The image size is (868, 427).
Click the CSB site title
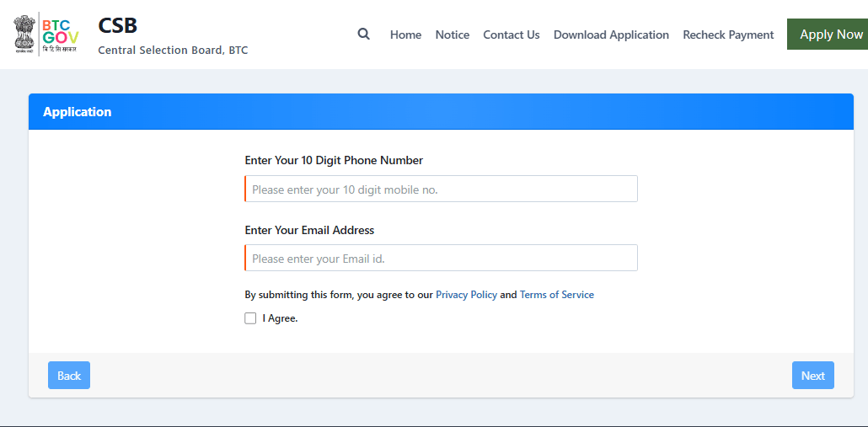coord(118,25)
